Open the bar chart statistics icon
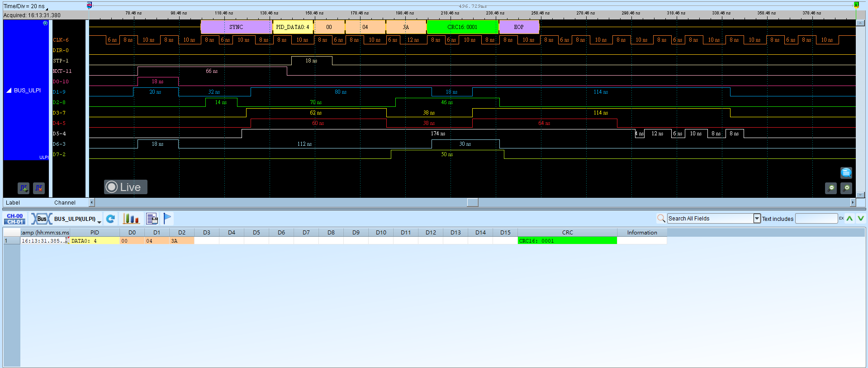Image resolution: width=868 pixels, height=368 pixels. [x=131, y=219]
